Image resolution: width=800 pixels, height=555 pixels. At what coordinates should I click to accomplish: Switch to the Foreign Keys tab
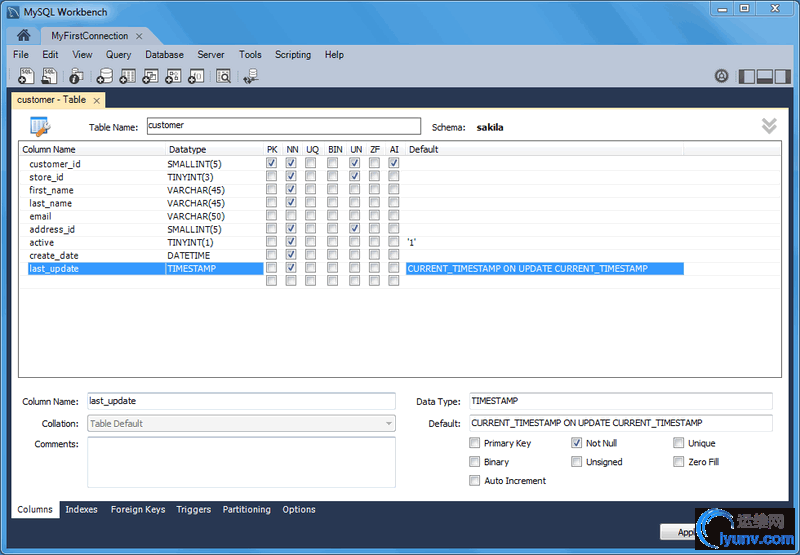coord(138,510)
